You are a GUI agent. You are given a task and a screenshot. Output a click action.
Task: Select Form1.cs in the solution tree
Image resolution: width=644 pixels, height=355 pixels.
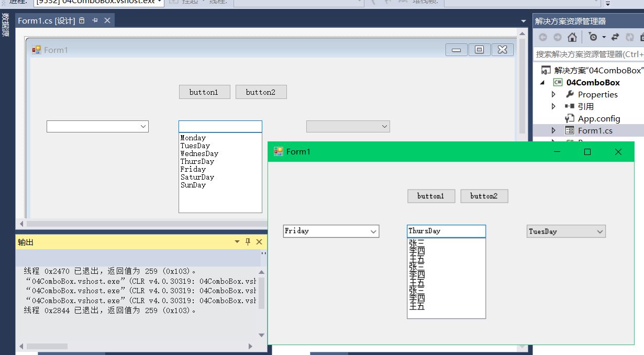point(595,131)
